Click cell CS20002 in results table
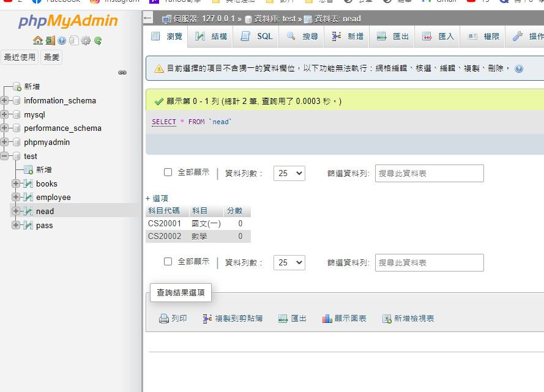 click(x=165, y=237)
